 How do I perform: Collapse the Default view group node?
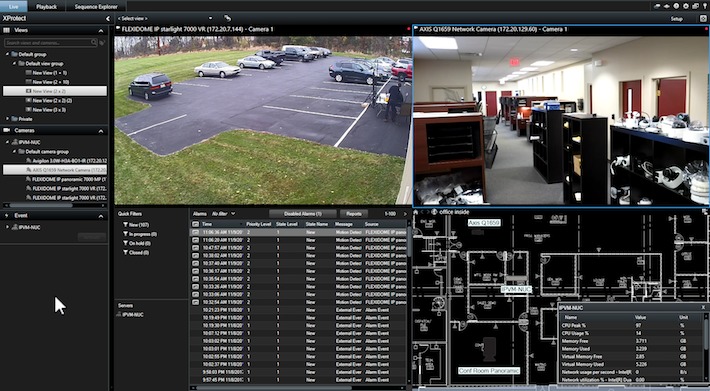click(14, 64)
